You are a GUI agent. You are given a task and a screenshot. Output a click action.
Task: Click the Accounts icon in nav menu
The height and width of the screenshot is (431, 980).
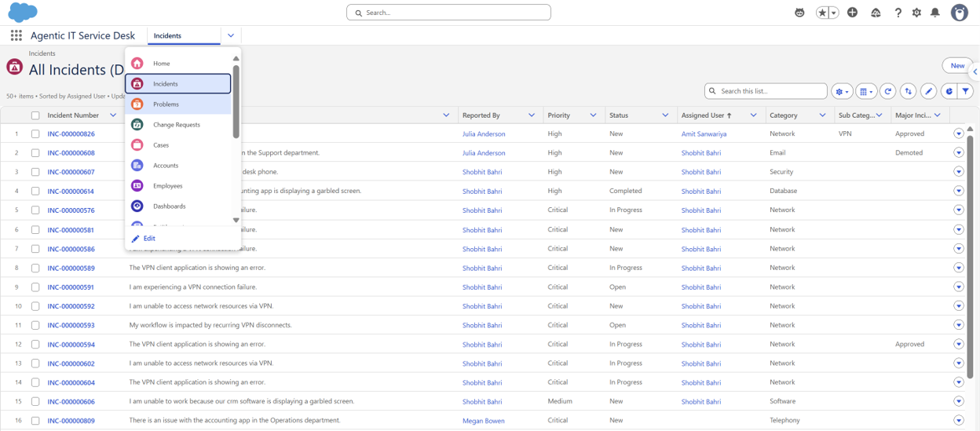pyautogui.click(x=137, y=166)
